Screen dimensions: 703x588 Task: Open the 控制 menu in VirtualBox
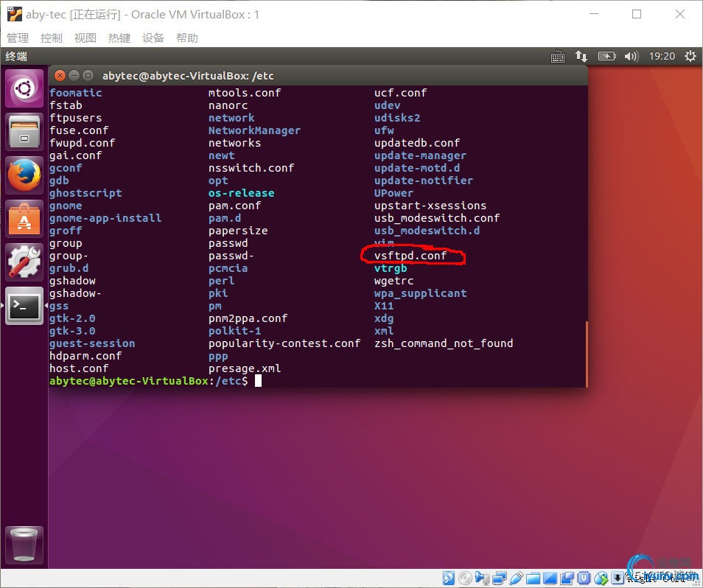(52, 38)
